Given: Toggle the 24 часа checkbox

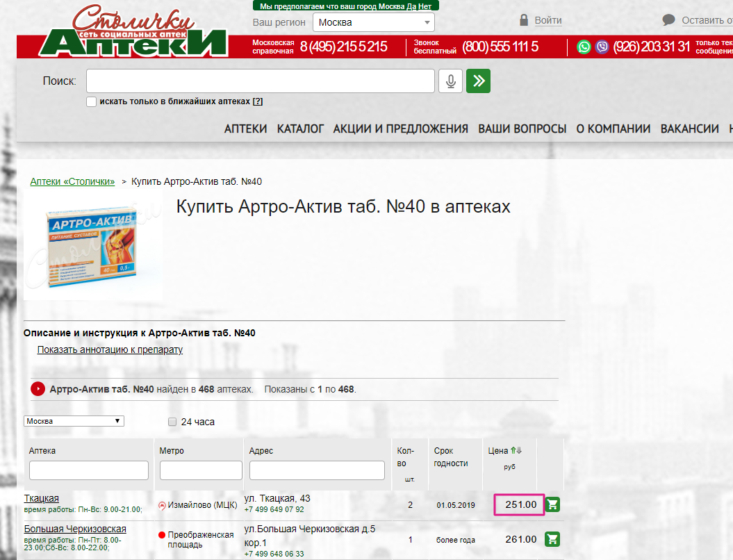Looking at the screenshot, I should click(x=172, y=422).
